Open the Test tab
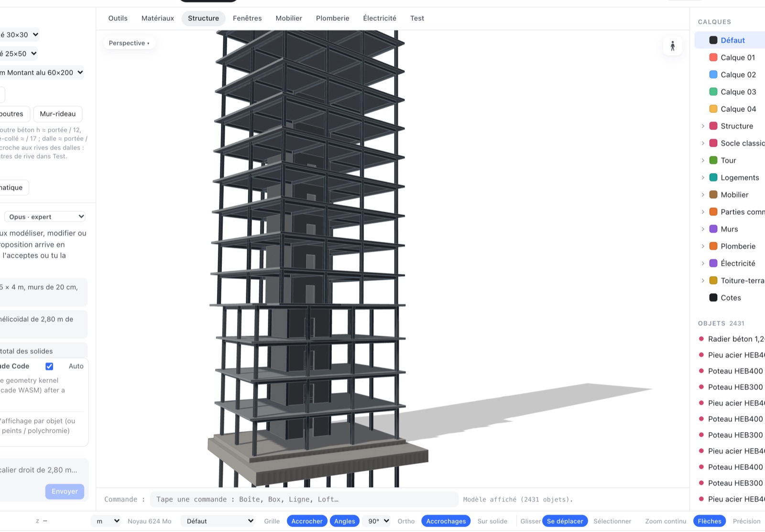The height and width of the screenshot is (532, 765). 417,18
